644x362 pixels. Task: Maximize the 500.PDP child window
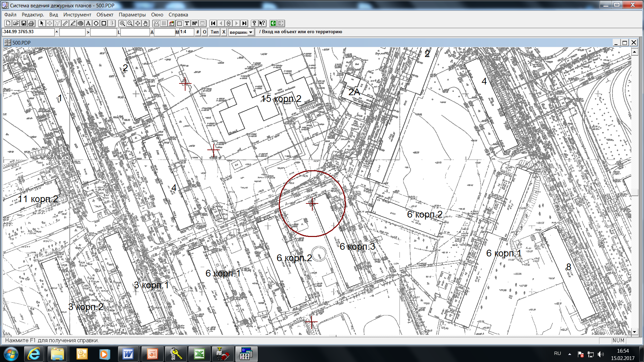[625, 43]
